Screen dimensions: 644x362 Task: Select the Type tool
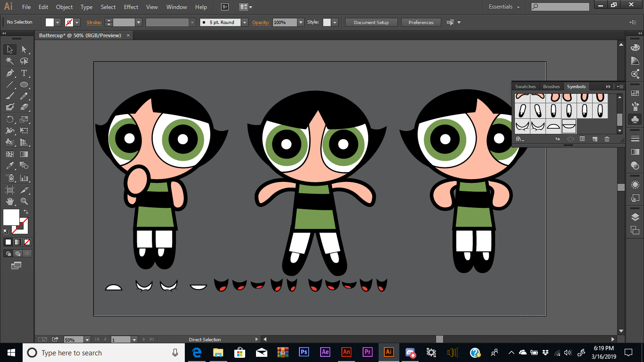(x=24, y=73)
